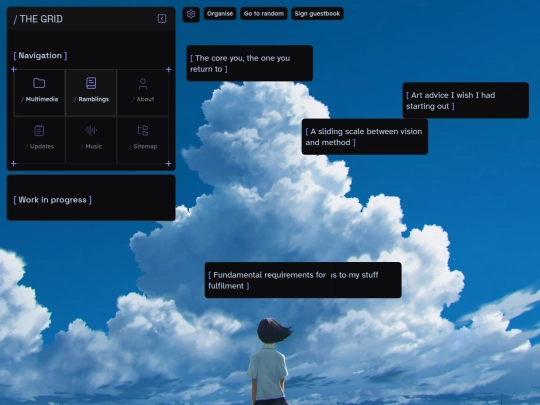Open the Sitemap tree icon
The image size is (540, 405).
tap(143, 131)
